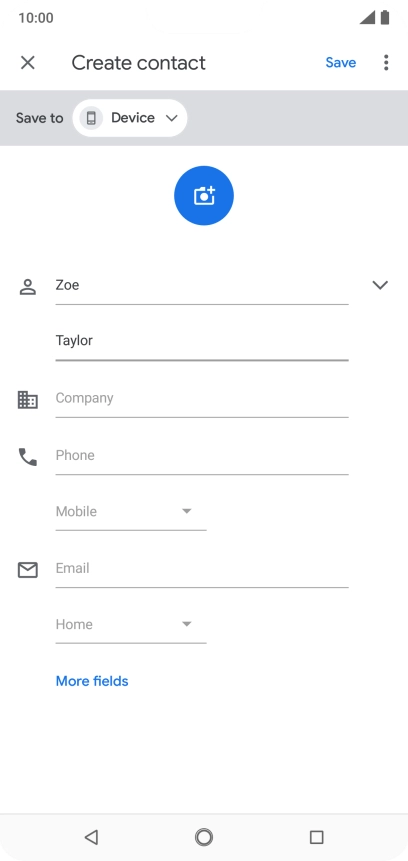Image resolution: width=408 pixels, height=861 pixels.
Task: Select the Phone input field
Action: pos(202,456)
